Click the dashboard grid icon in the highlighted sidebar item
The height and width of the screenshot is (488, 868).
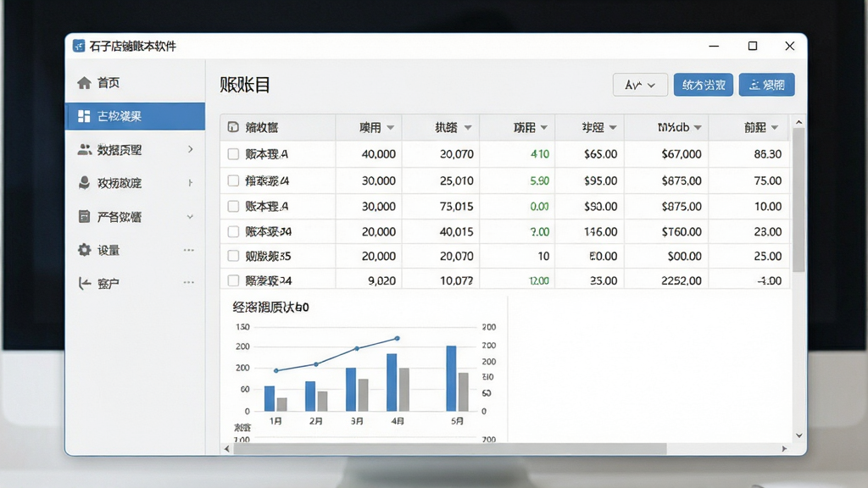point(84,116)
